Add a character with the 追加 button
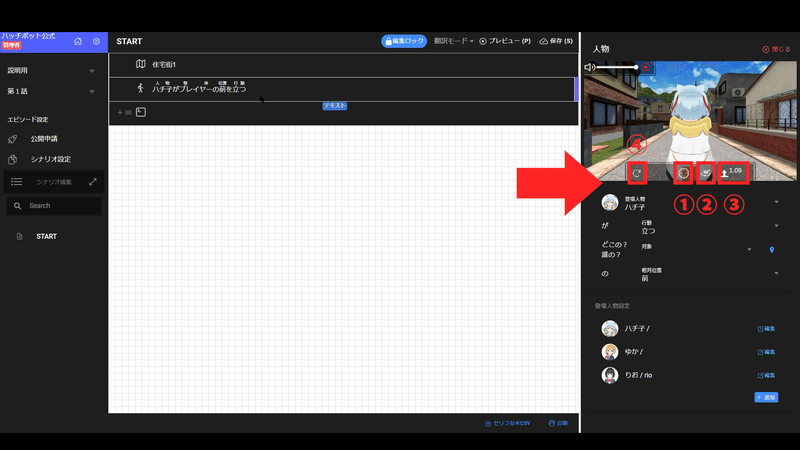The image size is (800, 450). pyautogui.click(x=766, y=397)
